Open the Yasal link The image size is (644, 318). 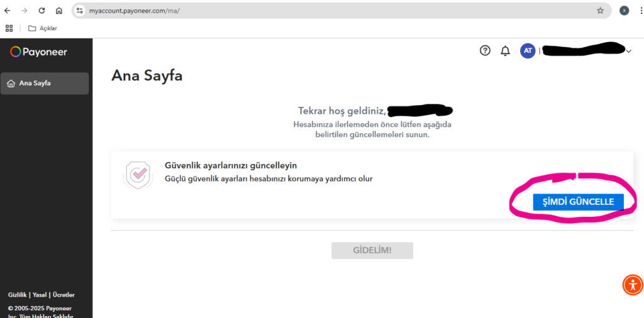(x=40, y=295)
